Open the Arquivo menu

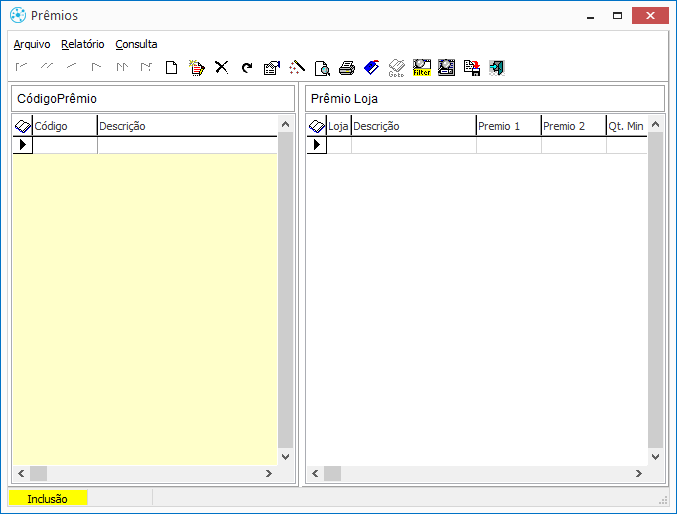(x=32, y=44)
